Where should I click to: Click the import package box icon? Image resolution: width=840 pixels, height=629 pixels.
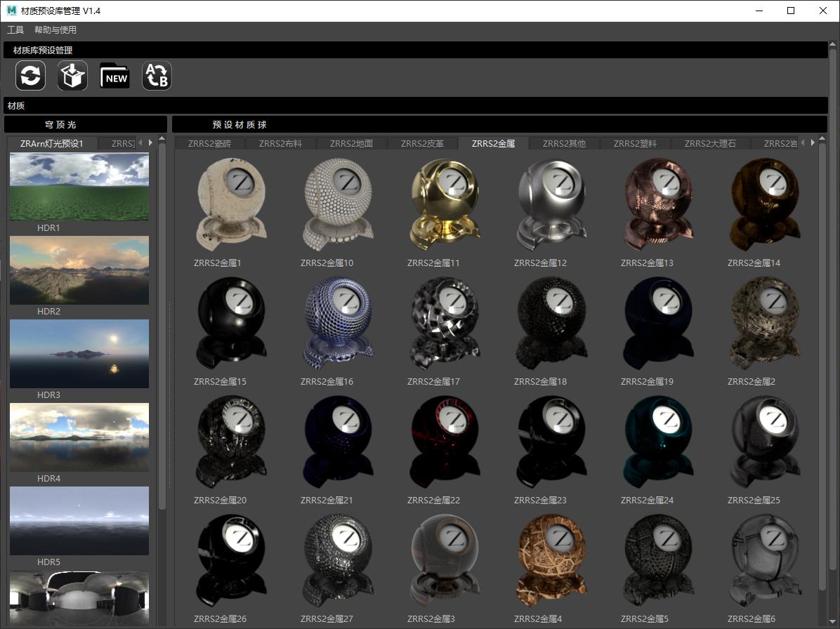pos(72,76)
